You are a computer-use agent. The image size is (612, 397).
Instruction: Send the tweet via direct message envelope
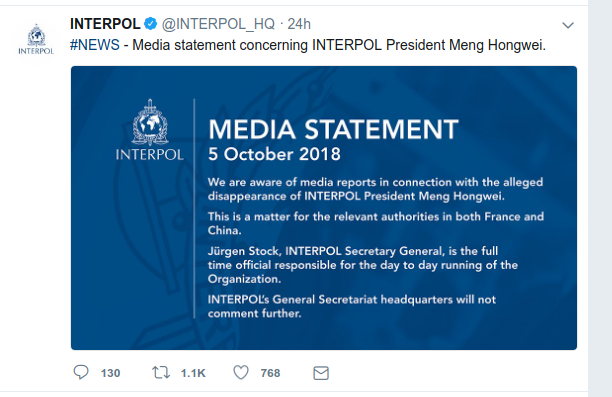coord(321,373)
